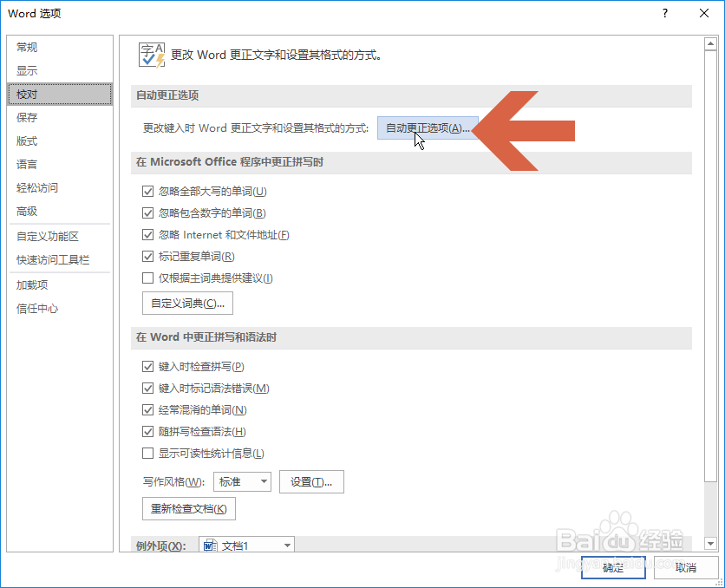Enable 仅根据主词典提供建议 checkbox
This screenshot has width=725, height=588.
(x=148, y=278)
